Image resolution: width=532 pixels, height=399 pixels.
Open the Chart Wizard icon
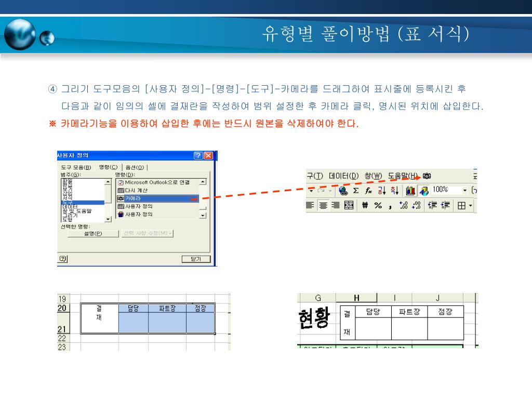click(410, 191)
